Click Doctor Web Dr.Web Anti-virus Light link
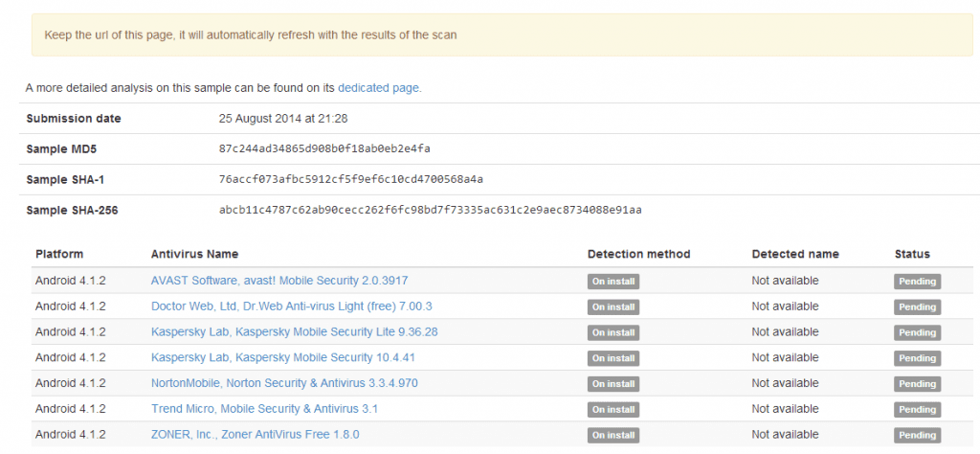This screenshot has width=980, height=454. coord(292,306)
